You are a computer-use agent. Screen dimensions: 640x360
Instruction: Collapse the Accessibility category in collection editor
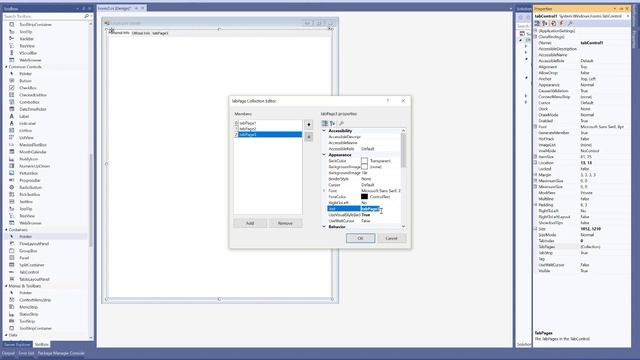(324, 131)
